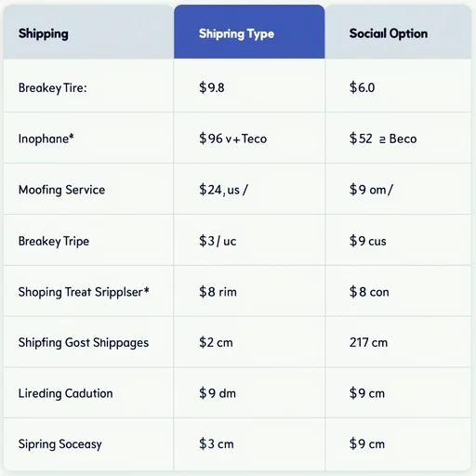This screenshot has width=476, height=476.
Task: Click the $24,us / cell
Action: click(x=223, y=190)
